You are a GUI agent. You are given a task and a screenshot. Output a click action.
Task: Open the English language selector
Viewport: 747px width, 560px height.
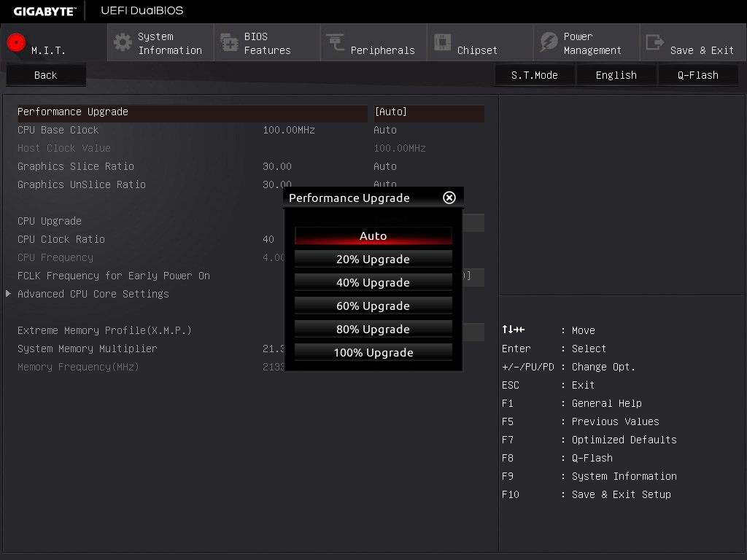(x=616, y=75)
